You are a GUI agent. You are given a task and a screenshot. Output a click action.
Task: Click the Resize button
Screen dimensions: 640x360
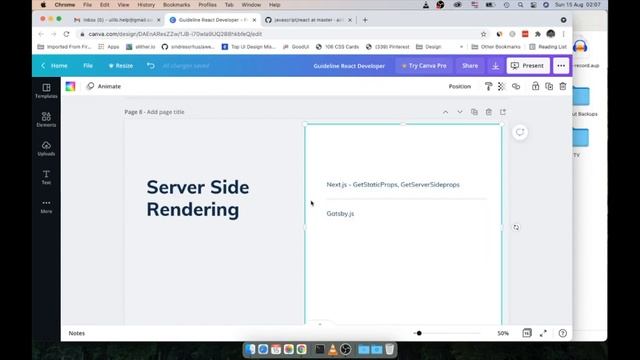click(121, 66)
